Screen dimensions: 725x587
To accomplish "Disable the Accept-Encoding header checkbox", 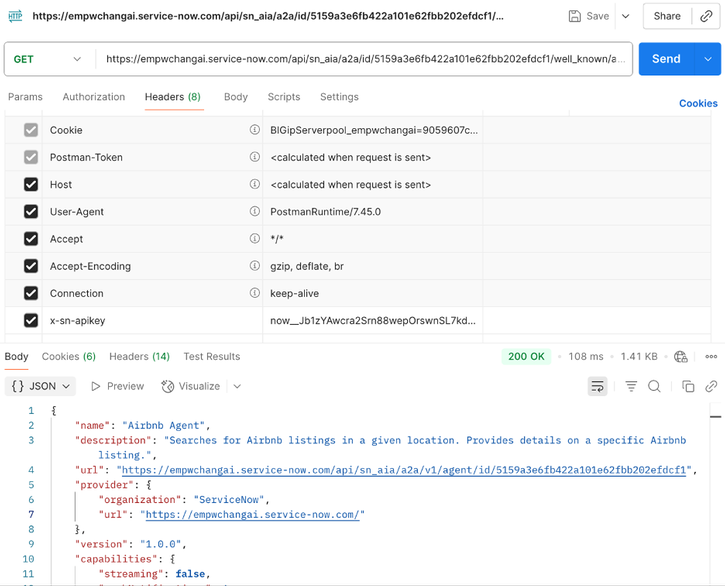I will click(31, 266).
